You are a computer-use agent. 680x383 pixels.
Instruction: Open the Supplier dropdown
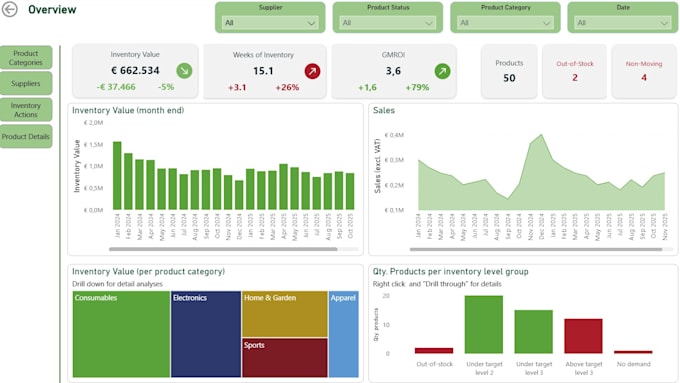(270, 23)
